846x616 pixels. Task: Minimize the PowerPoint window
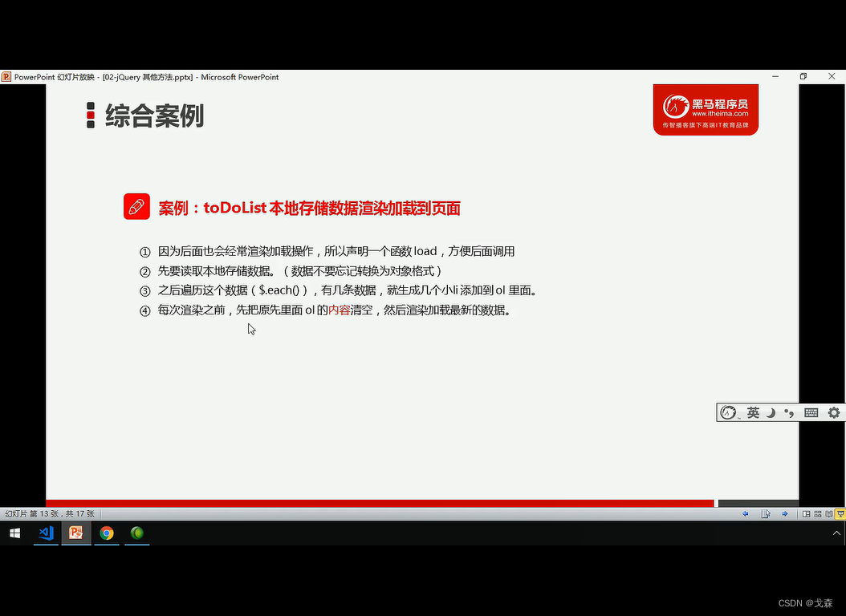tap(775, 76)
